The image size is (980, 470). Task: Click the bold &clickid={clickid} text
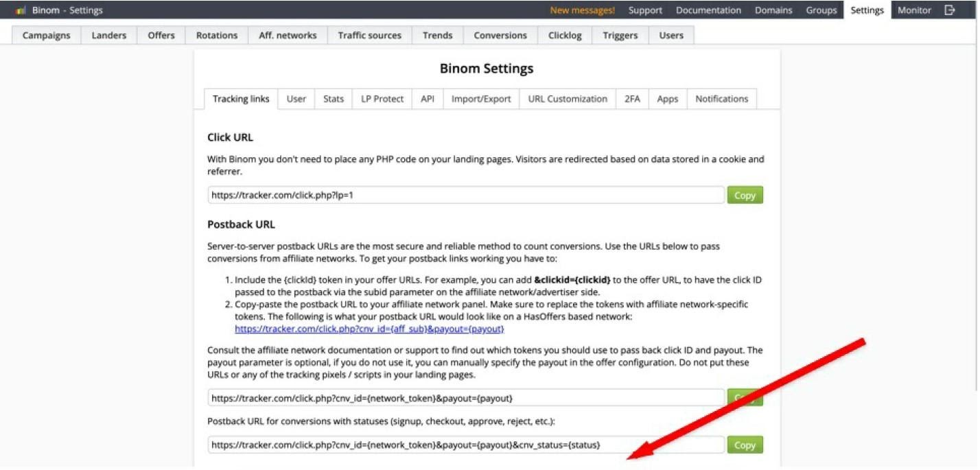click(572, 280)
